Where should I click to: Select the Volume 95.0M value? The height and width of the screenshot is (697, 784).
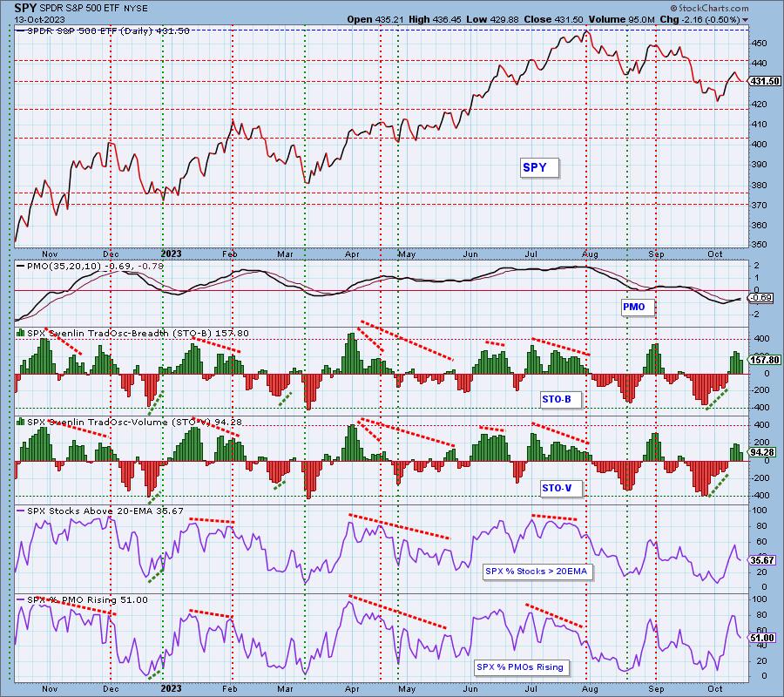coord(621,19)
